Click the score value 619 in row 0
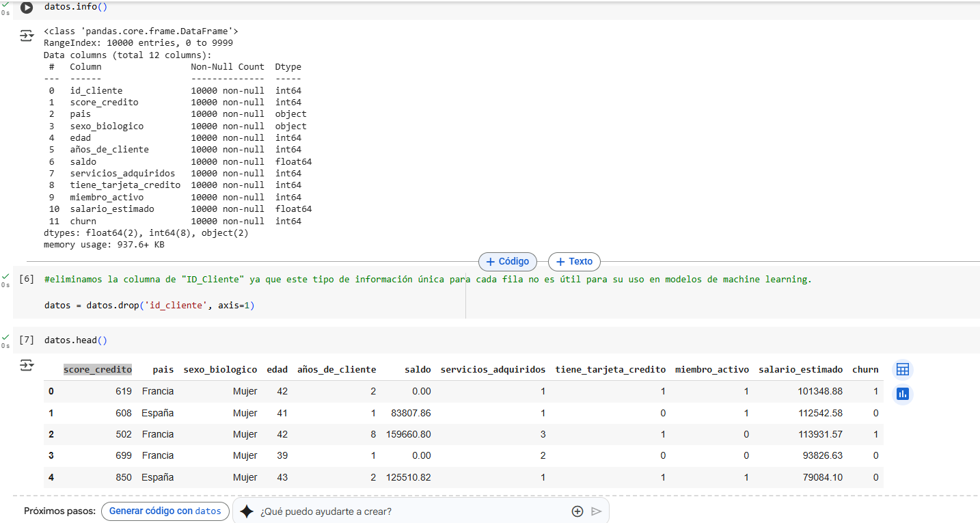The height and width of the screenshot is (523, 980). pyautogui.click(x=124, y=392)
